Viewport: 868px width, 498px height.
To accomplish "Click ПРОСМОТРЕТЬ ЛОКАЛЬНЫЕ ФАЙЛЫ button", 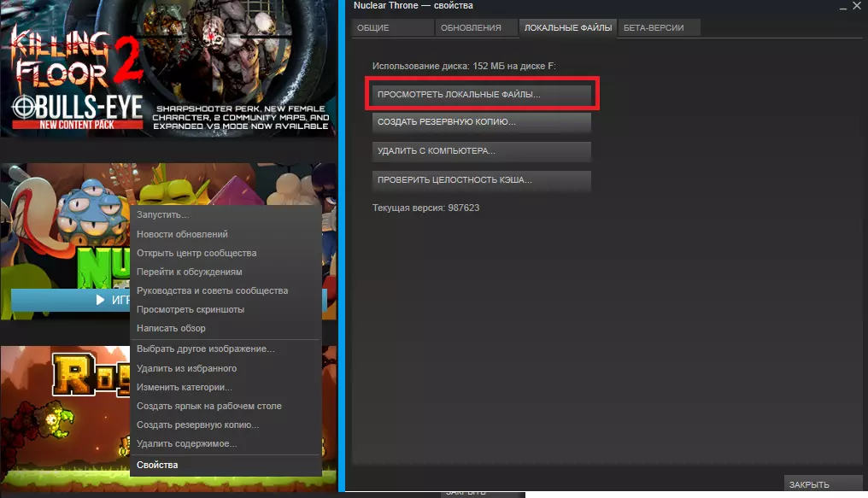I will pos(482,94).
